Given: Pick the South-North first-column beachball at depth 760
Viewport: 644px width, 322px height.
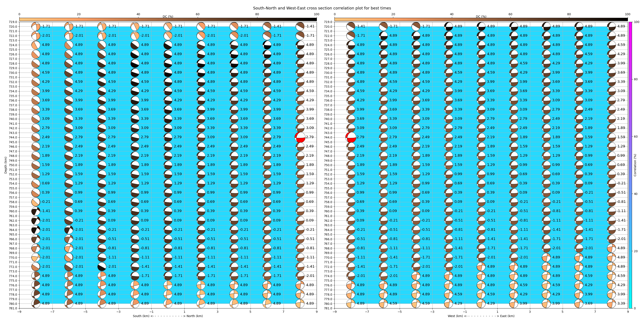Looking at the screenshot, I should point(36,211).
